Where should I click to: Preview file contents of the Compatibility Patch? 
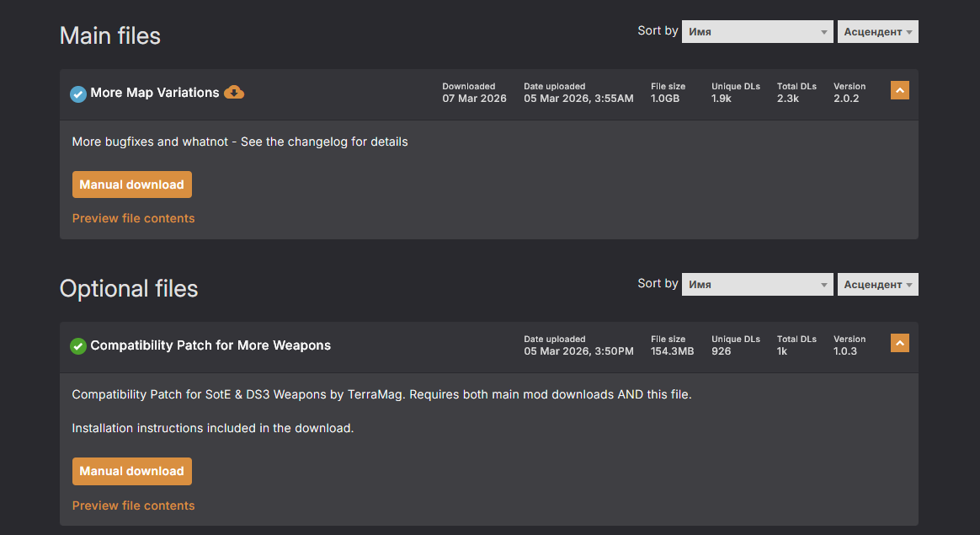[x=133, y=506]
